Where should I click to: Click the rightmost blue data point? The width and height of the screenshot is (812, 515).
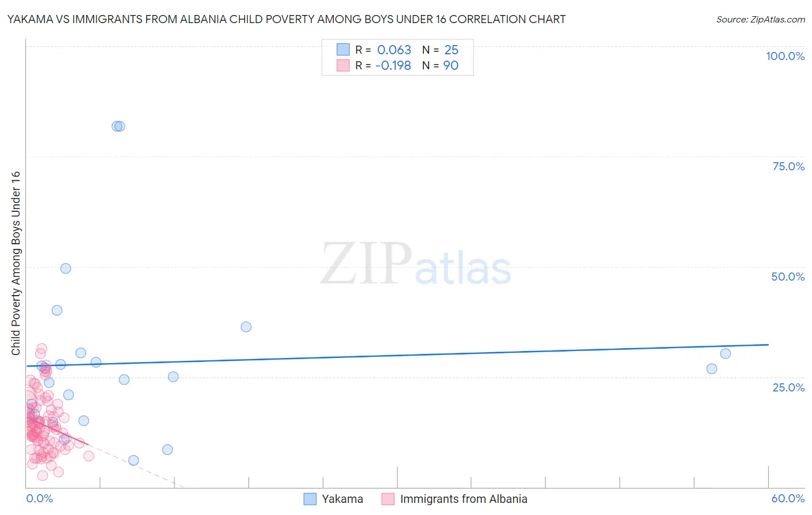coord(725,354)
